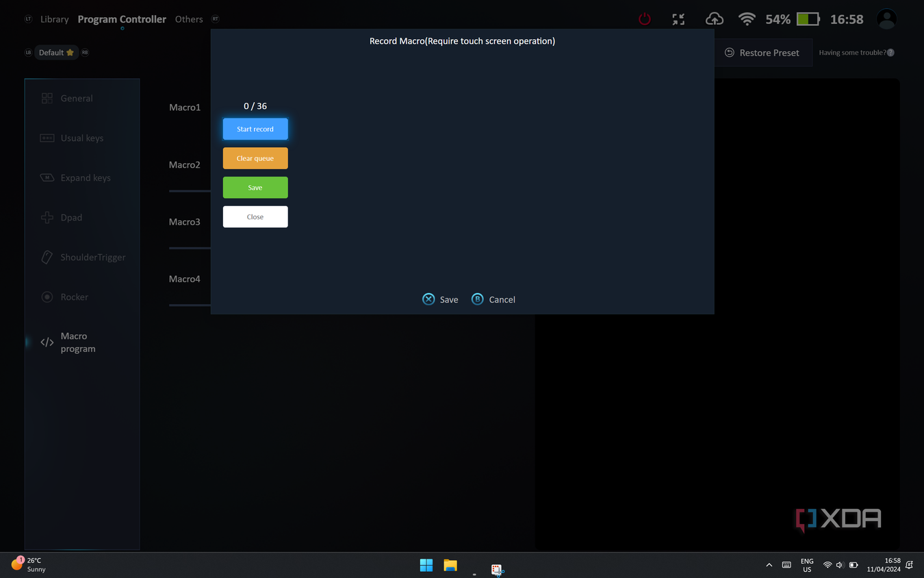Click the white Close button
This screenshot has width=924, height=578.
255,216
